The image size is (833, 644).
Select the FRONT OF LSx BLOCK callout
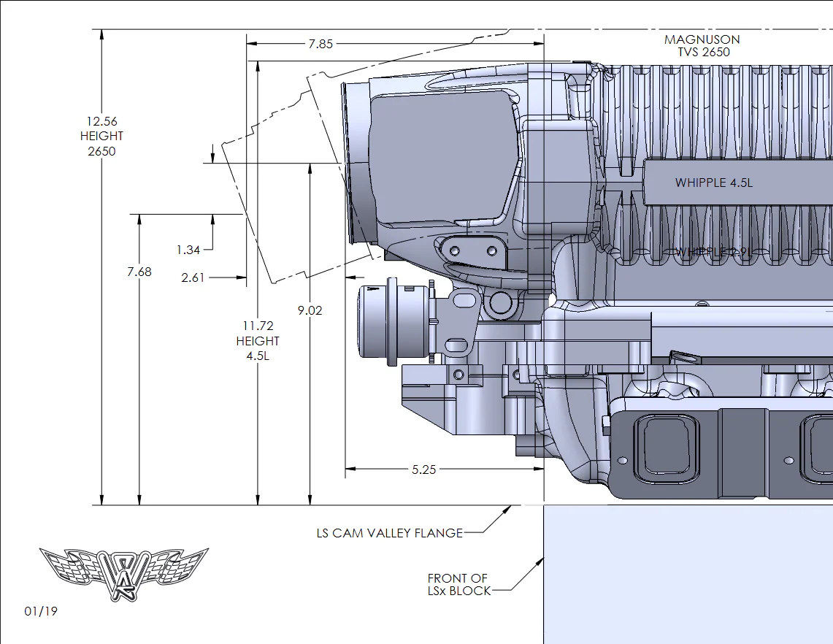(x=459, y=584)
